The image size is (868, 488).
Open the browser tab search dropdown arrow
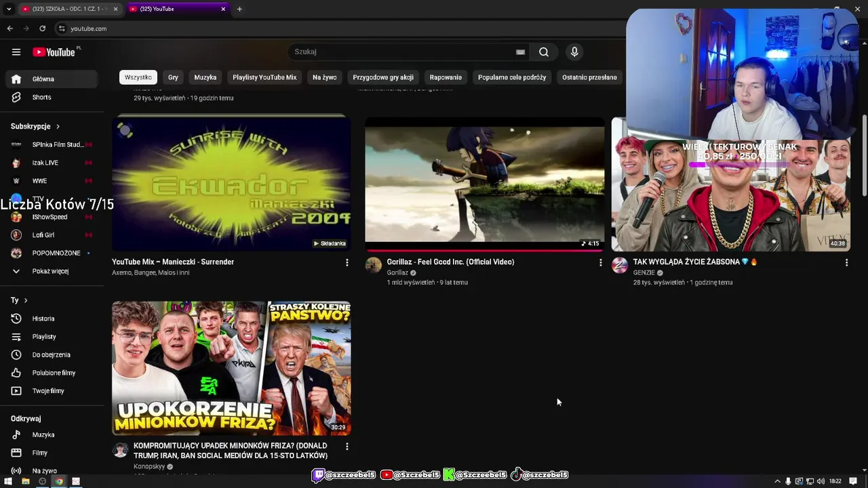coord(8,9)
